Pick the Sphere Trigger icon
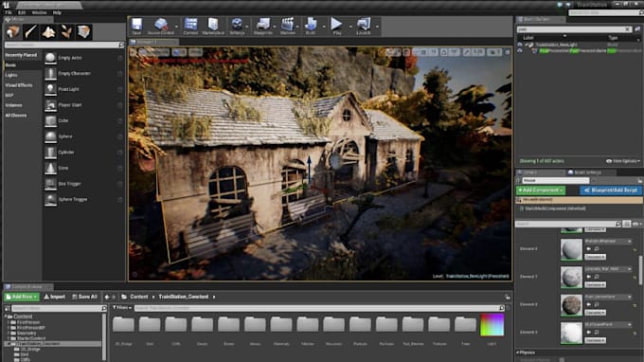 click(50, 200)
